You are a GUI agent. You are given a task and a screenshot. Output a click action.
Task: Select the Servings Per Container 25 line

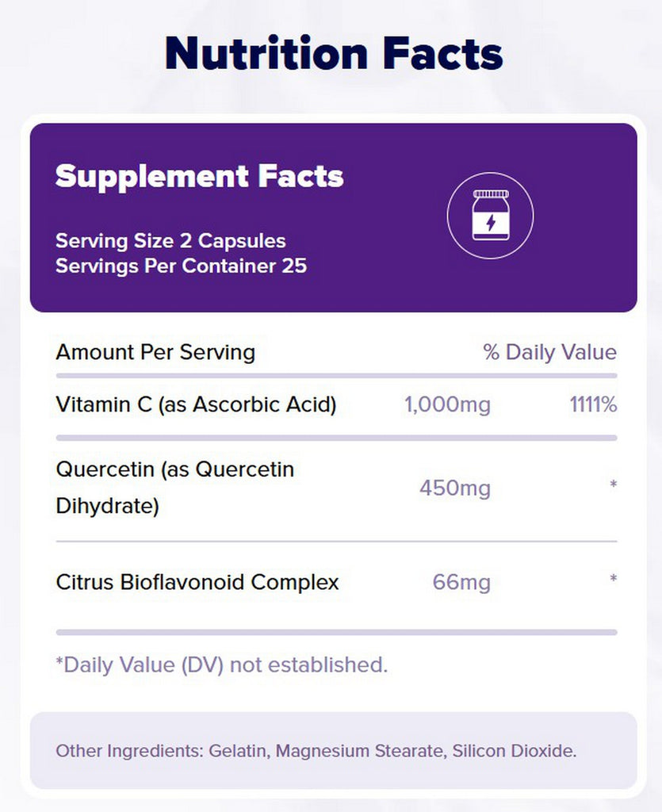click(x=181, y=266)
